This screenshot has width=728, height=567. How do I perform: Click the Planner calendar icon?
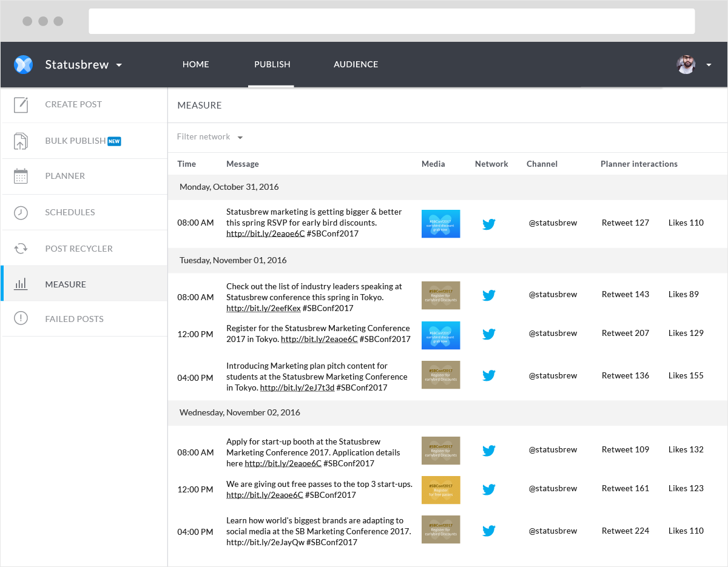tap(21, 176)
